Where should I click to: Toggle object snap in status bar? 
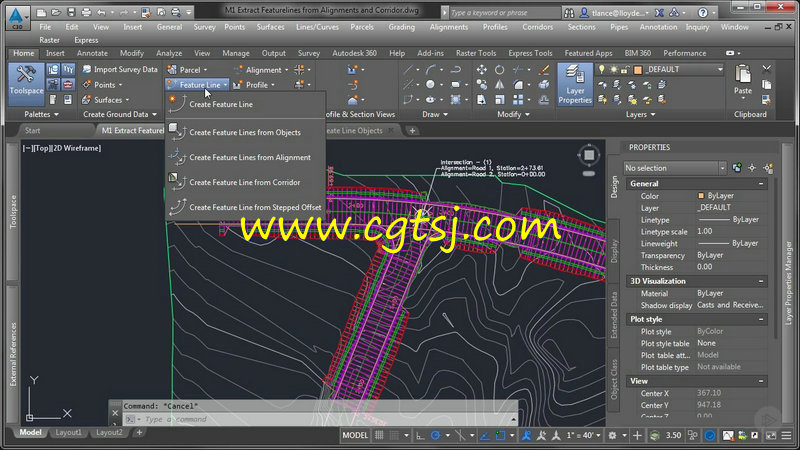point(501,435)
